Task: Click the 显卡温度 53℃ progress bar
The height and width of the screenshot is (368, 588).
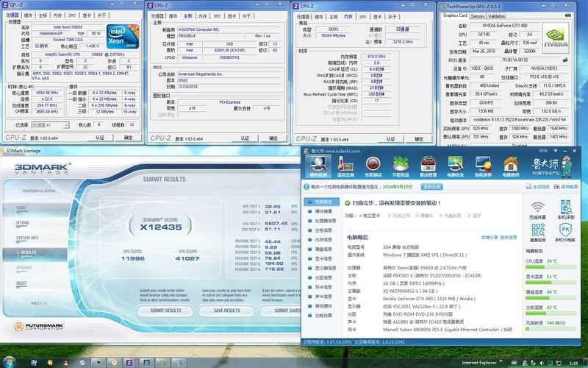Action: click(x=551, y=283)
